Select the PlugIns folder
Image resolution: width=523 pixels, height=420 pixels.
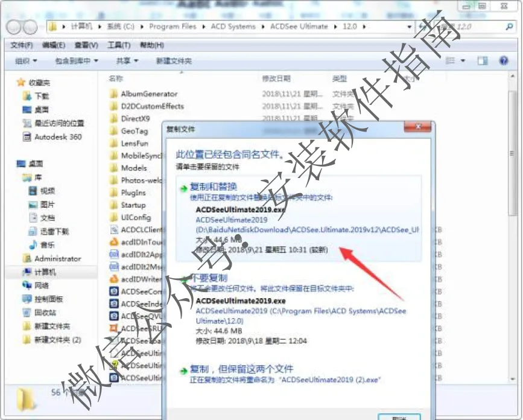(x=133, y=192)
